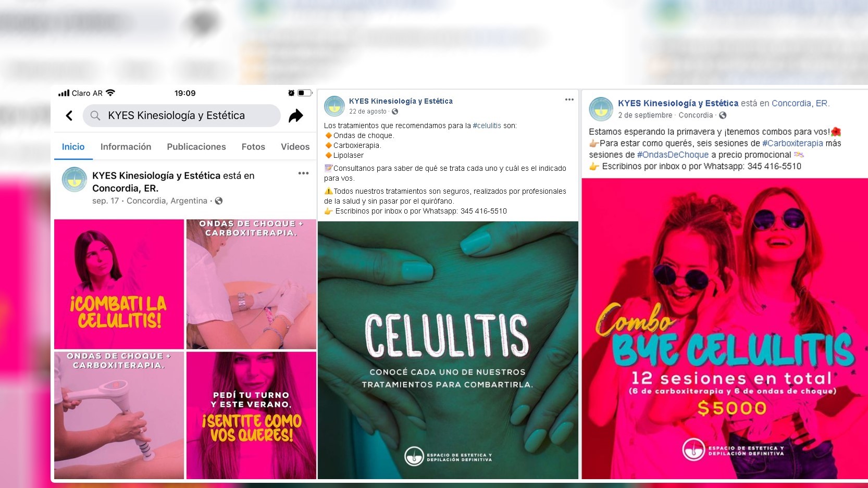The image size is (868, 488).
Task: Go to the Videos tab
Action: click(x=295, y=147)
